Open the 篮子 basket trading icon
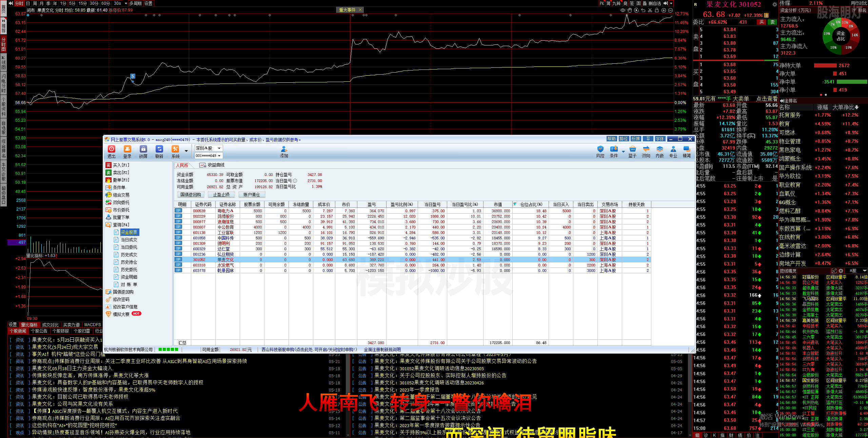Screen dimensions: 868x438 632,152
